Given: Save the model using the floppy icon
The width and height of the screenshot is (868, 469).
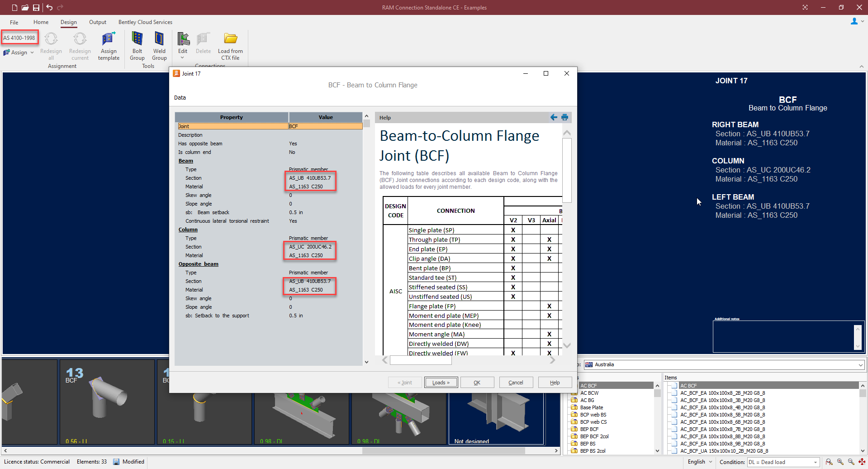Looking at the screenshot, I should point(36,7).
